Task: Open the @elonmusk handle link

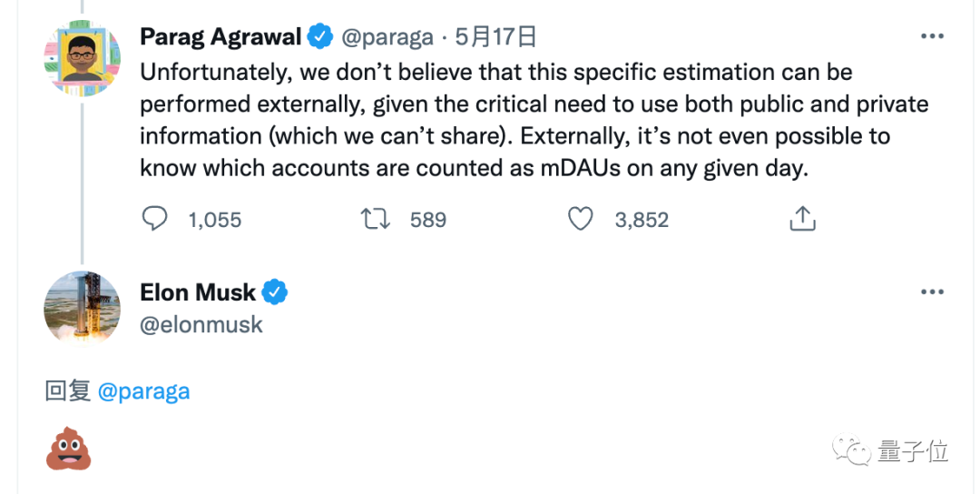Action: click(x=201, y=325)
